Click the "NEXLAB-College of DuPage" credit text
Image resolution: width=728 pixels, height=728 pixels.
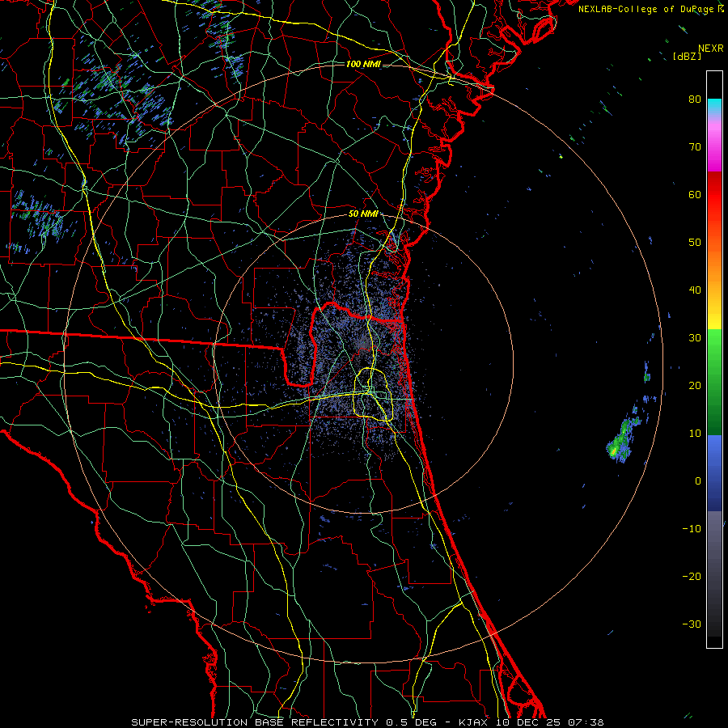tap(647, 9)
